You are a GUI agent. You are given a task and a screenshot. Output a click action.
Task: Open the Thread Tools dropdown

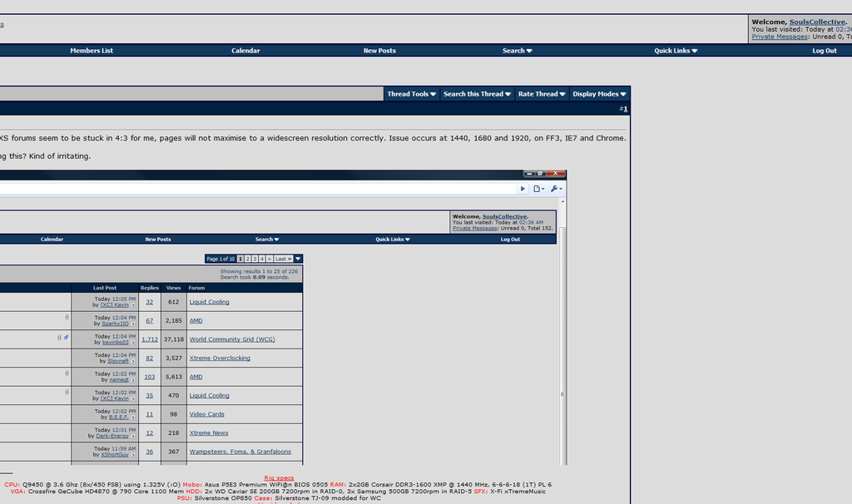(411, 94)
